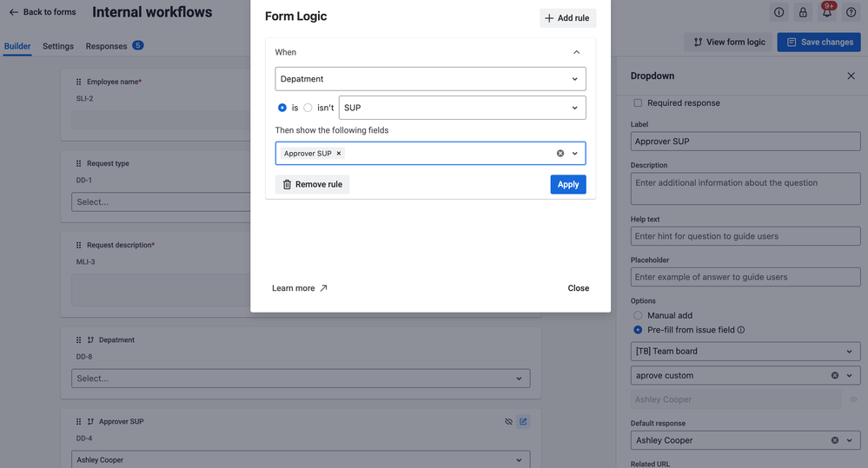Open Depatment DD-8 Select dropdown in builder
This screenshot has width=868, height=468.
pos(301,379)
